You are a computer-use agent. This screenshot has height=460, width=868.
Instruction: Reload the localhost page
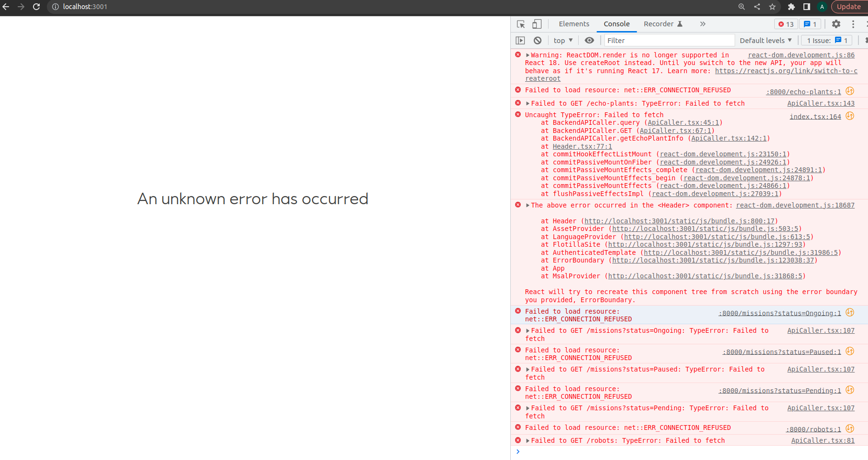tap(36, 7)
